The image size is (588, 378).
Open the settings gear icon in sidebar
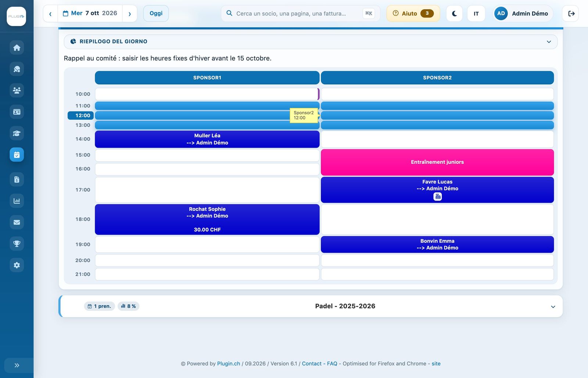[17, 265]
